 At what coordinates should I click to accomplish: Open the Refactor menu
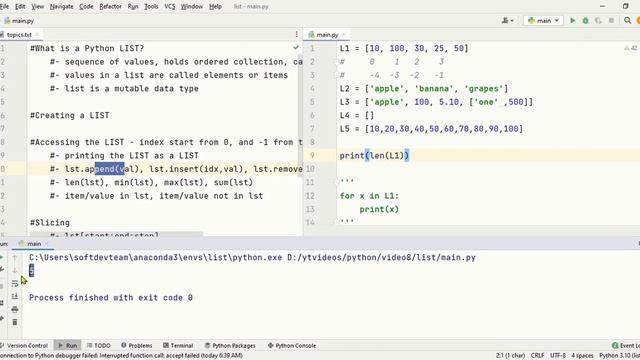pyautogui.click(x=110, y=7)
